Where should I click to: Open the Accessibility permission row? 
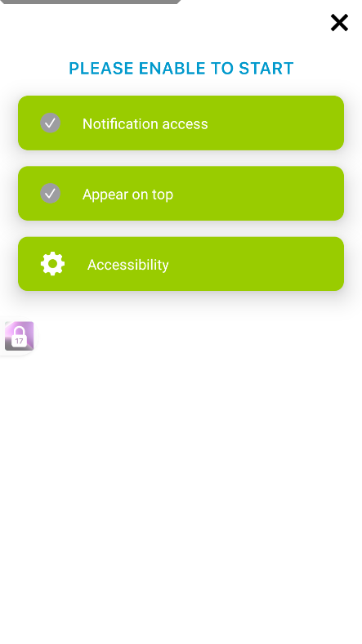(x=181, y=264)
